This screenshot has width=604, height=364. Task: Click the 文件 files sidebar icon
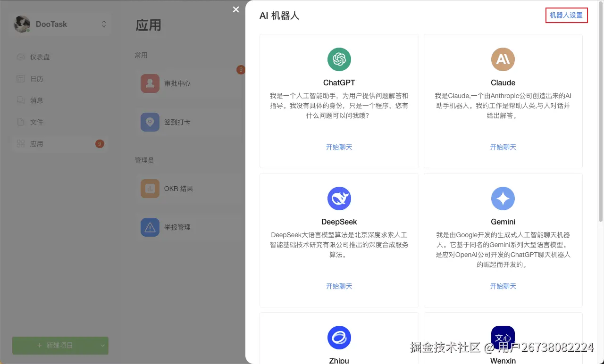pyautogui.click(x=21, y=122)
